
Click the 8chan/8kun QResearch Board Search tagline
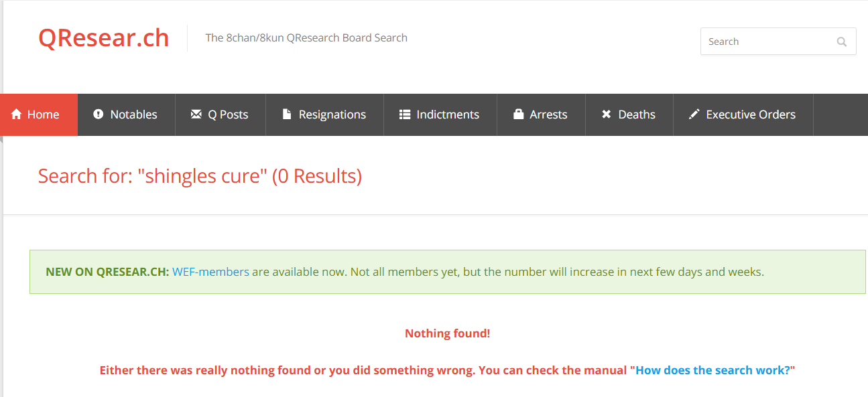pyautogui.click(x=306, y=38)
